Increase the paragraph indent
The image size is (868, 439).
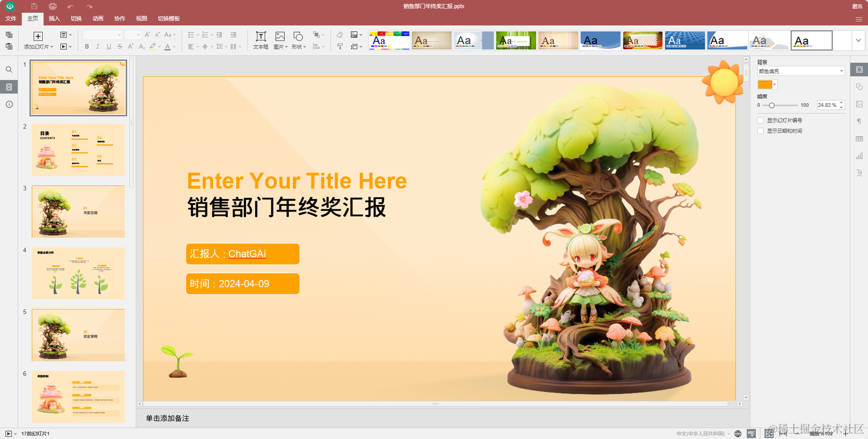(x=232, y=35)
